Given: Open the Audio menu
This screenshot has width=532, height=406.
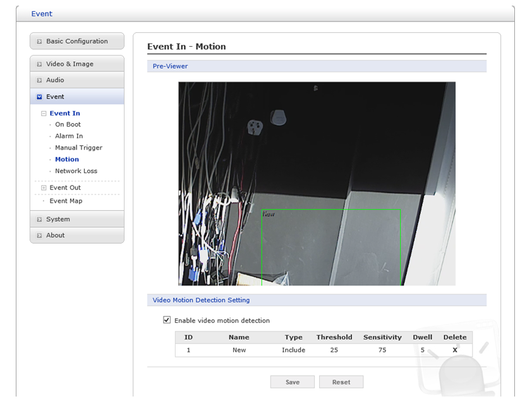Looking at the screenshot, I should tap(77, 80).
